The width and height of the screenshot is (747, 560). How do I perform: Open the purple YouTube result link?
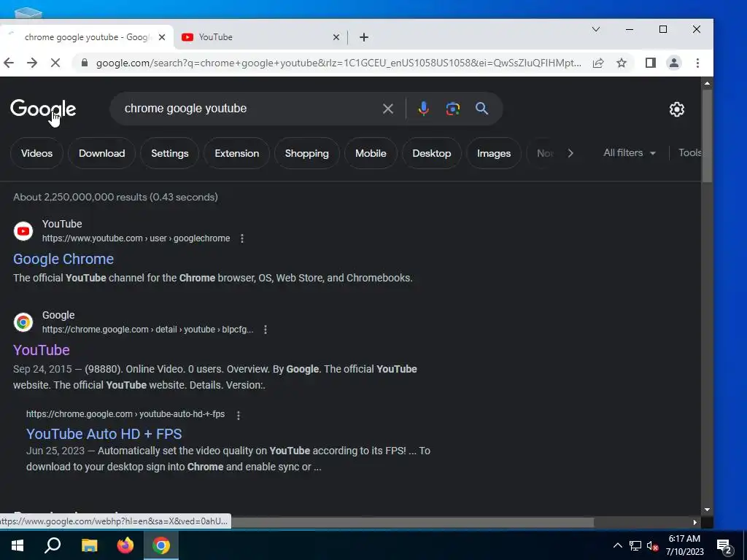(42, 350)
